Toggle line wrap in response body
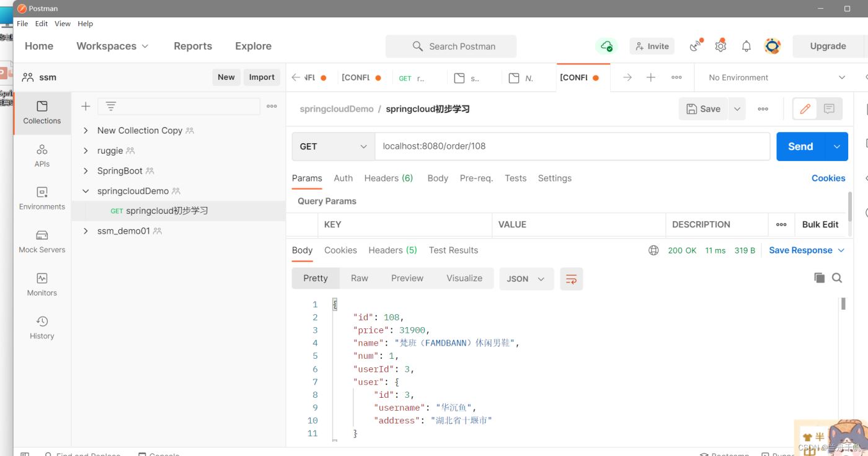The width and height of the screenshot is (868, 456). point(572,279)
